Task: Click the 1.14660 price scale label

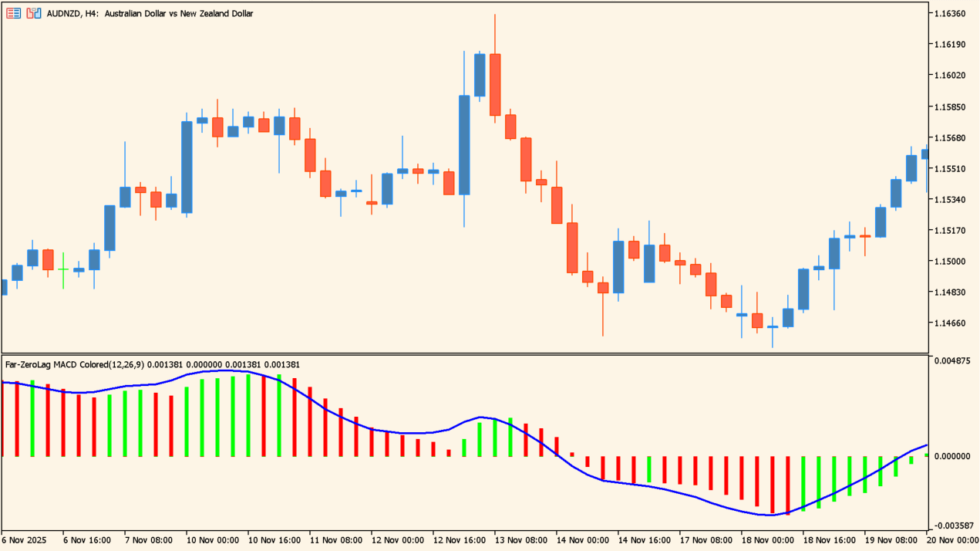Action: click(949, 323)
